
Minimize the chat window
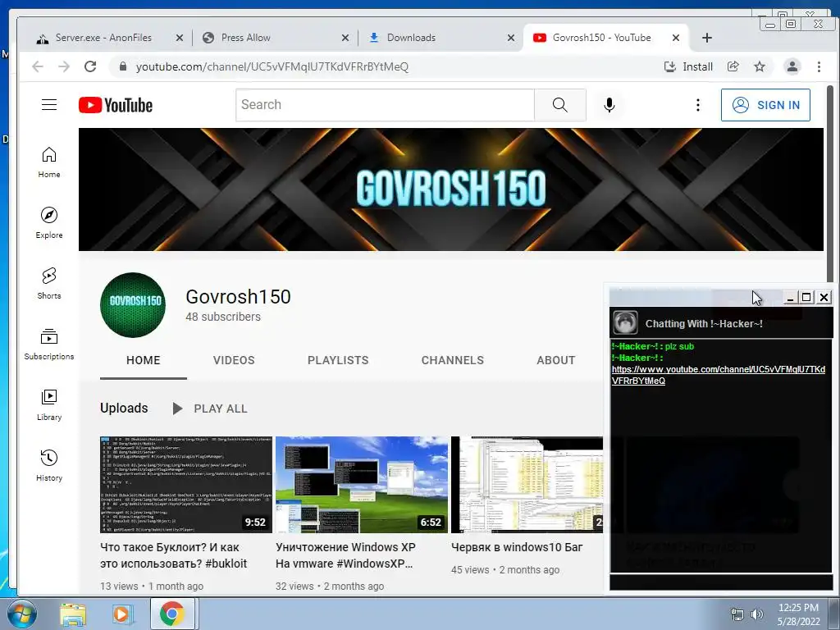tap(790, 297)
